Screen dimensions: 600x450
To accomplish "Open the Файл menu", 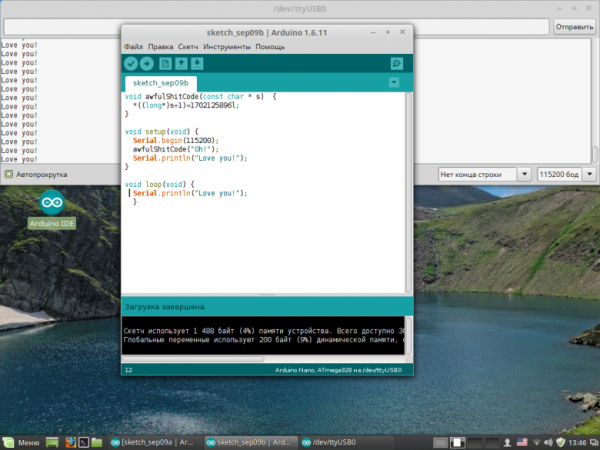I will [x=134, y=47].
